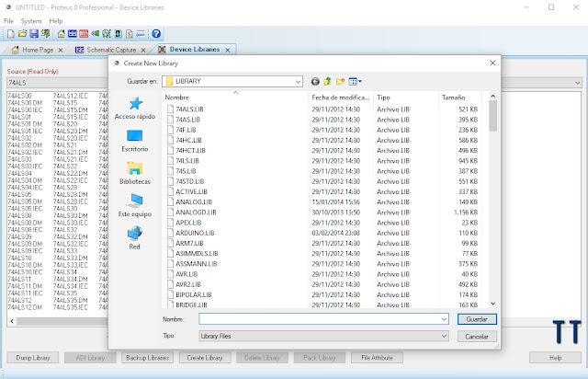This screenshot has height=379, width=588.
Task: Click the Dump Library button
Action: pyautogui.click(x=33, y=358)
